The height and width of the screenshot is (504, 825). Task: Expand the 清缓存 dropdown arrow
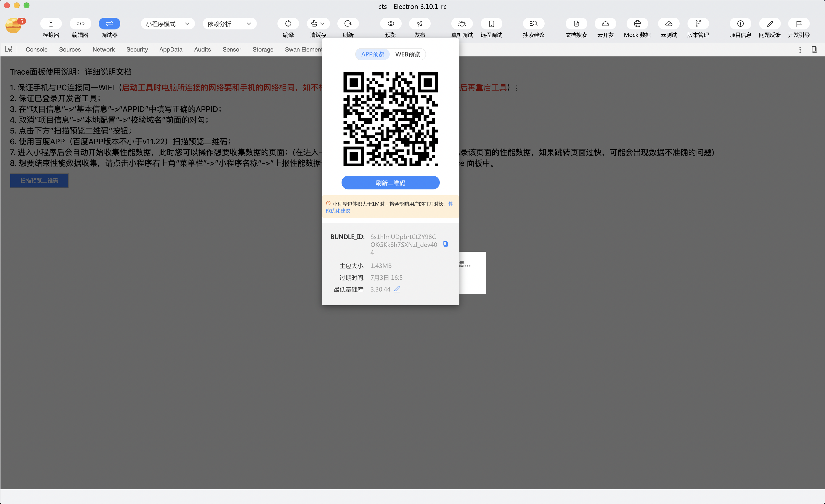322,24
